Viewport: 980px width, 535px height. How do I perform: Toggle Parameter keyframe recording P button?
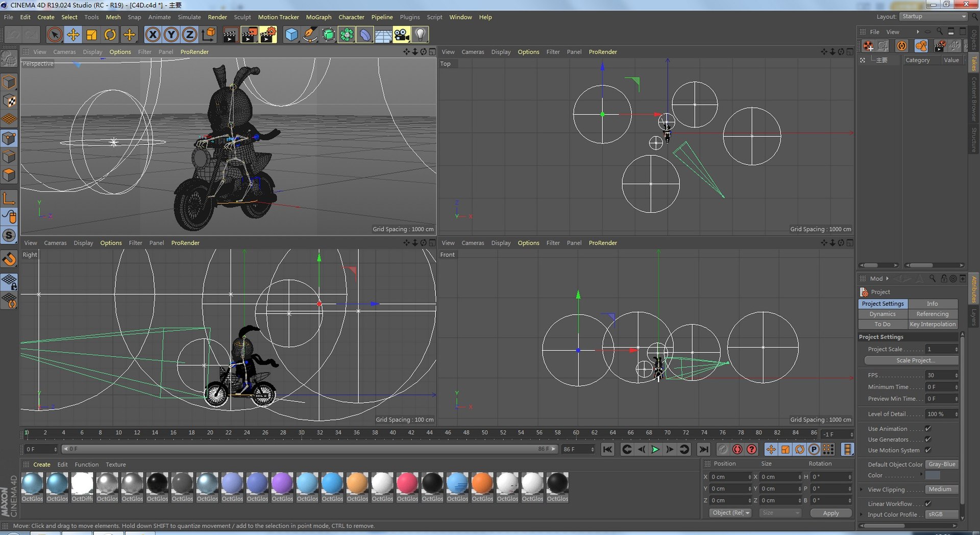pyautogui.click(x=814, y=449)
